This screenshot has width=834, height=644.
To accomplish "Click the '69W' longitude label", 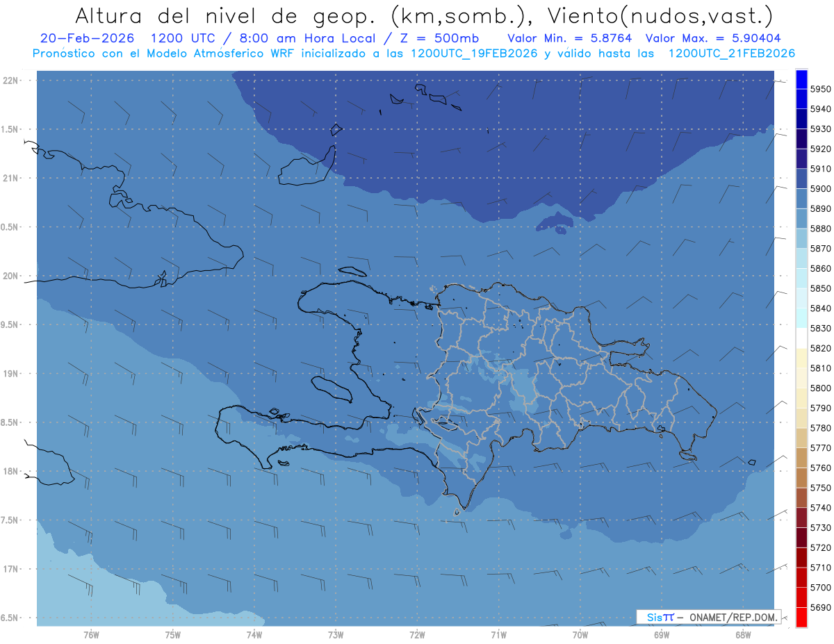I will coord(662,634).
